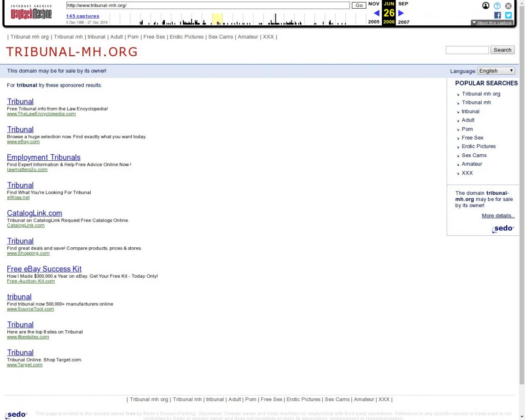Go to previous capture arrow
Image resolution: width=525 pixels, height=420 pixels.
click(x=376, y=13)
